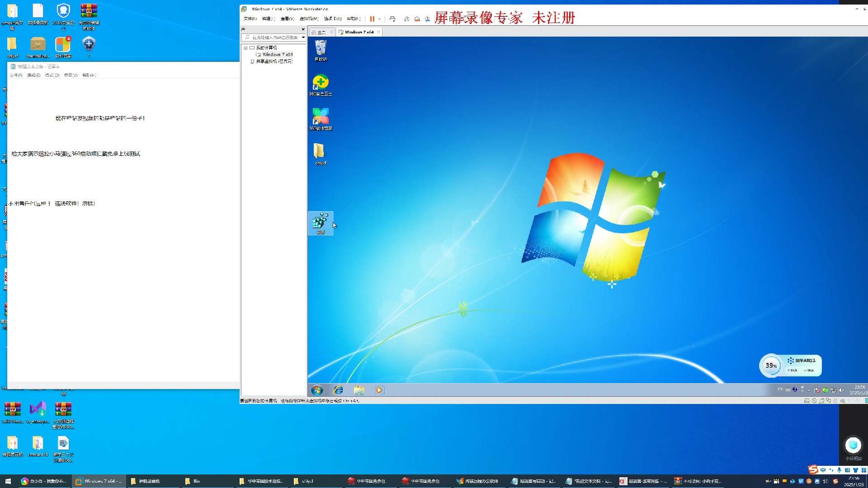Collapse the 我的计算机 tree node
Viewport: 868px width, 488px height.
245,48
